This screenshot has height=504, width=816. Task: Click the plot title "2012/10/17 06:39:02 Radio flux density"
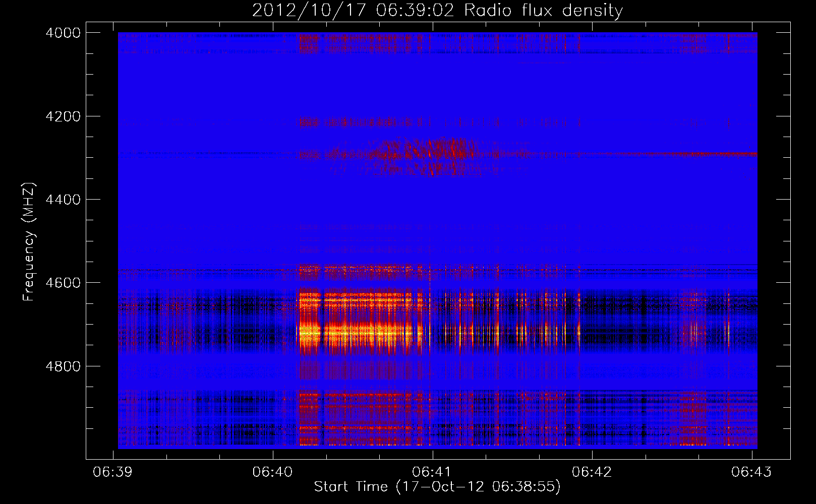437,10
